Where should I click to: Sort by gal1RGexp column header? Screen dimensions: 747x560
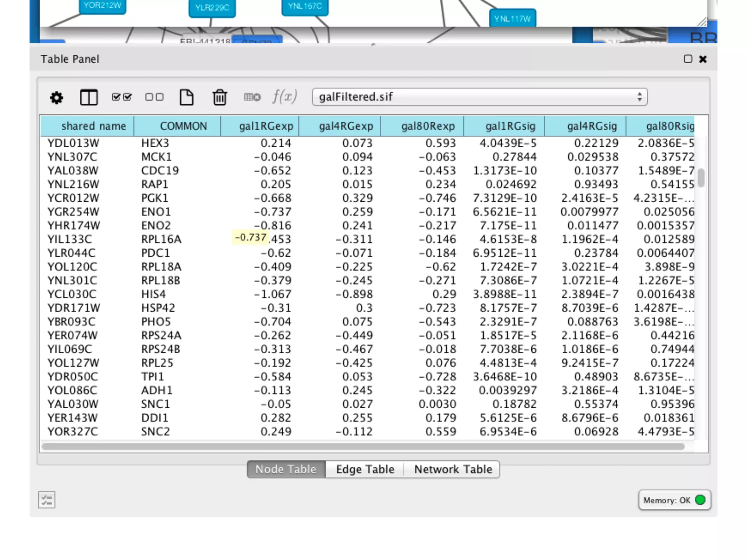(x=266, y=126)
